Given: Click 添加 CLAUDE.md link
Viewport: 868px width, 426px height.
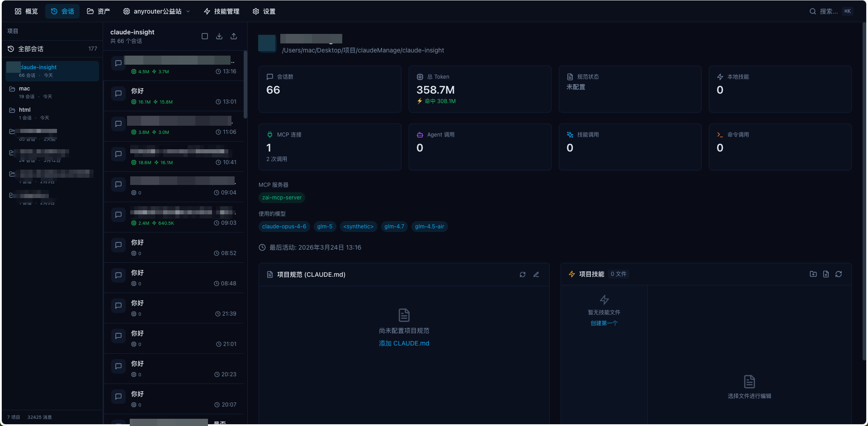Looking at the screenshot, I should click(x=404, y=343).
